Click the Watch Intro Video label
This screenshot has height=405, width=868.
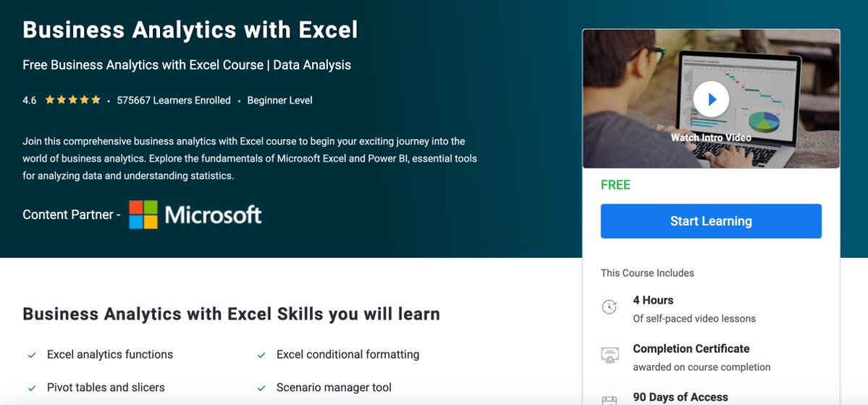click(711, 138)
